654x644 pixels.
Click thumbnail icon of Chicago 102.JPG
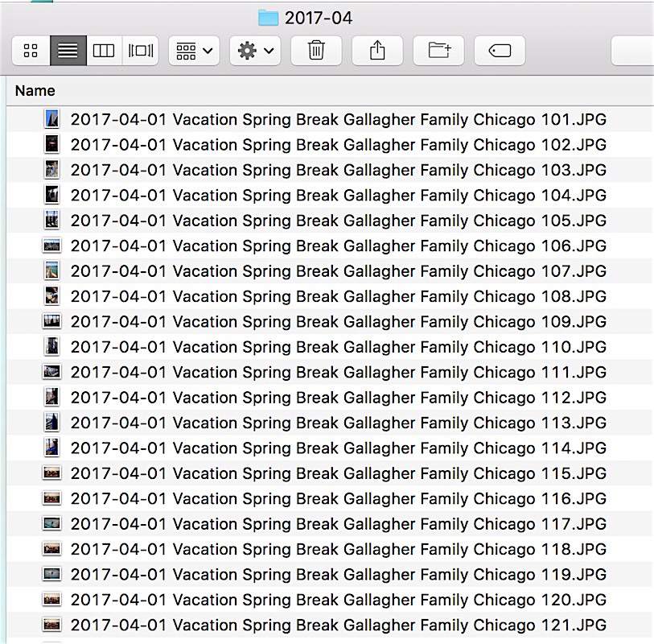[51, 144]
